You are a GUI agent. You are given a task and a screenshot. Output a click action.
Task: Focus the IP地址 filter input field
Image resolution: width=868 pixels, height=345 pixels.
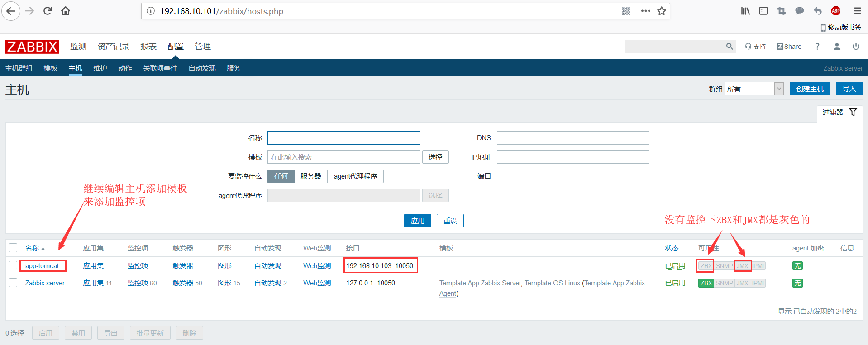(x=573, y=157)
